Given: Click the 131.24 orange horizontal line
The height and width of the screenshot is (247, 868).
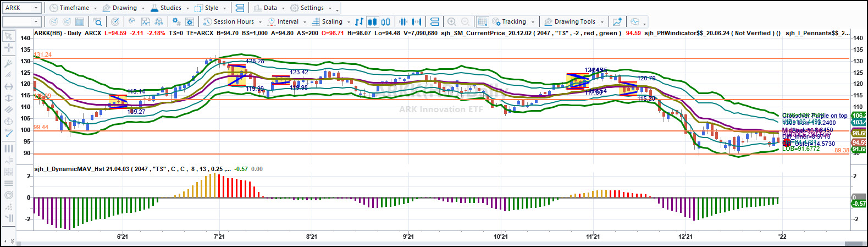Looking at the screenshot, I should click(x=441, y=58).
